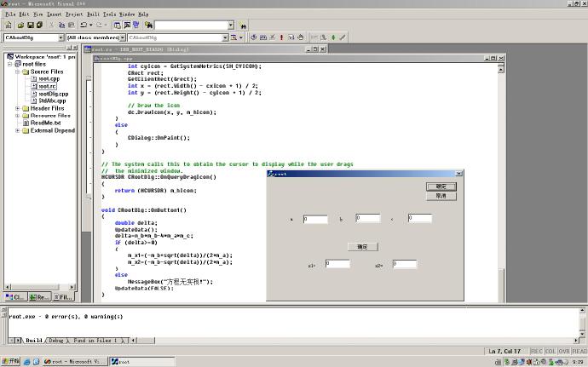Open the Build menu
The width and height of the screenshot is (588, 367).
tap(93, 14)
